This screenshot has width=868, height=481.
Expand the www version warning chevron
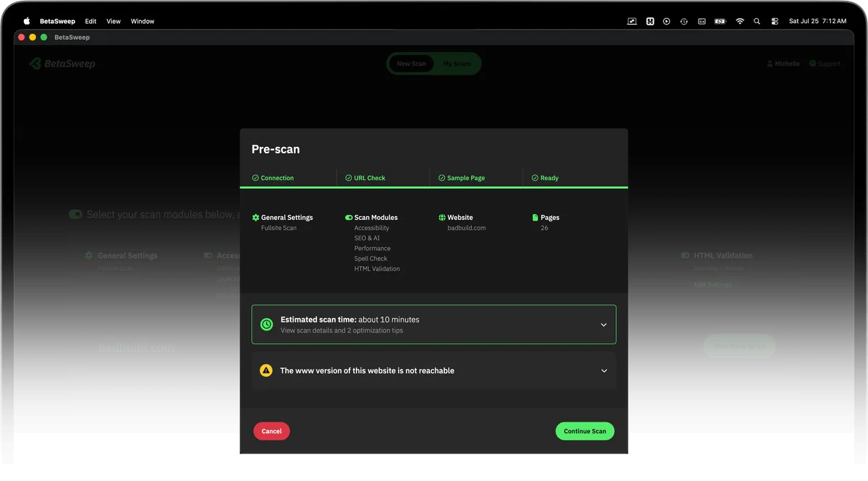pos(604,371)
